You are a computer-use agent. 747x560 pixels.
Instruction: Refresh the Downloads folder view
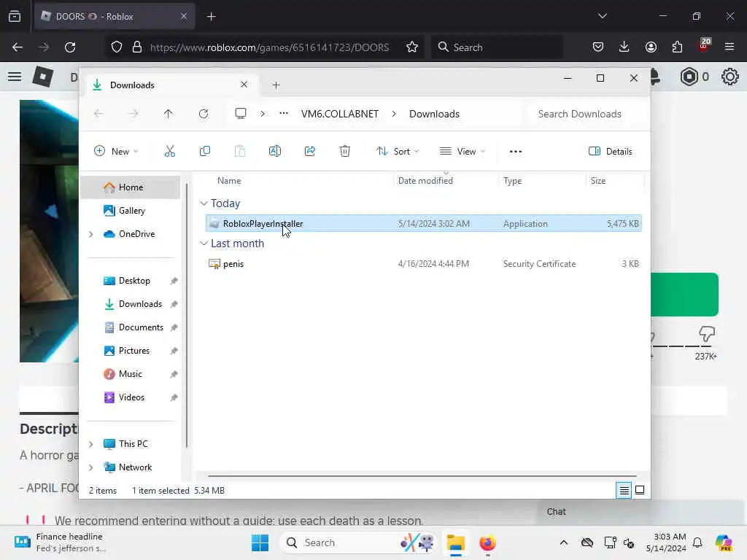coord(204,114)
